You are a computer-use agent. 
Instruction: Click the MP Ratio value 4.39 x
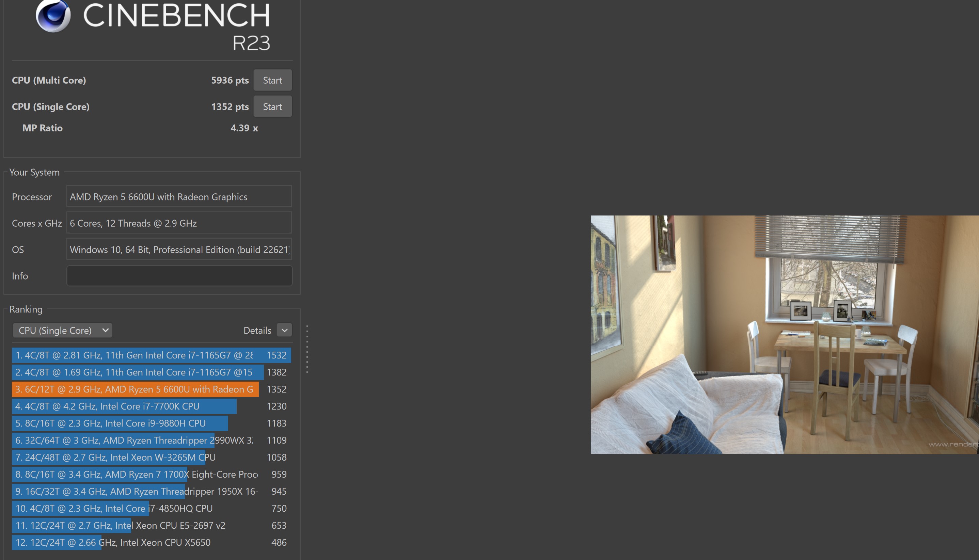tap(244, 128)
